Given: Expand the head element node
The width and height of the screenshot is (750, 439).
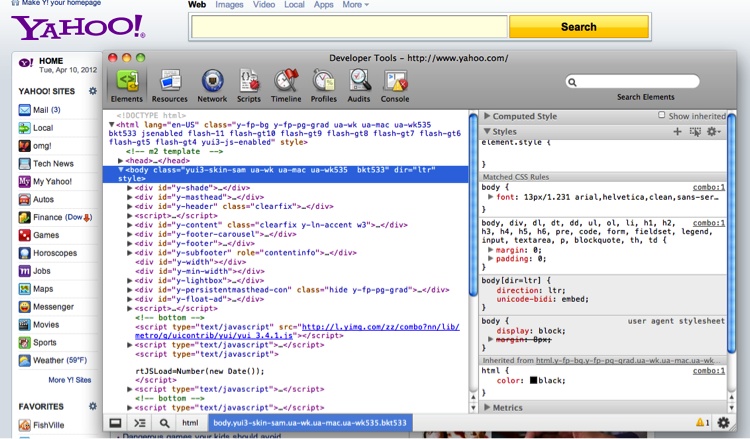Looking at the screenshot, I should click(121, 161).
